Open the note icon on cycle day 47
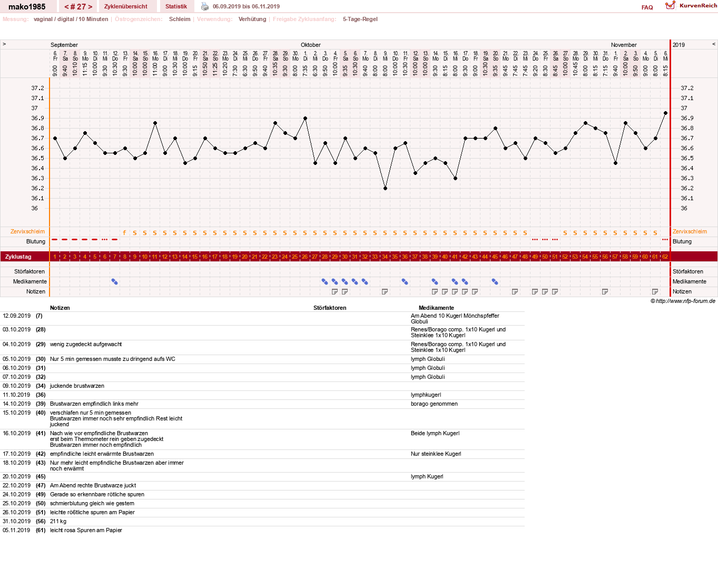The width and height of the screenshot is (718, 588). [x=515, y=291]
